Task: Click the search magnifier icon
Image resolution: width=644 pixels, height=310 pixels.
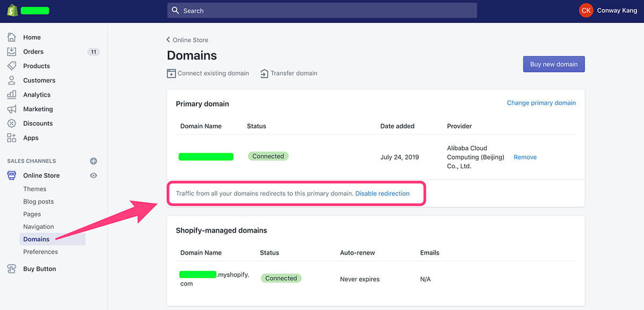Action: click(x=175, y=10)
